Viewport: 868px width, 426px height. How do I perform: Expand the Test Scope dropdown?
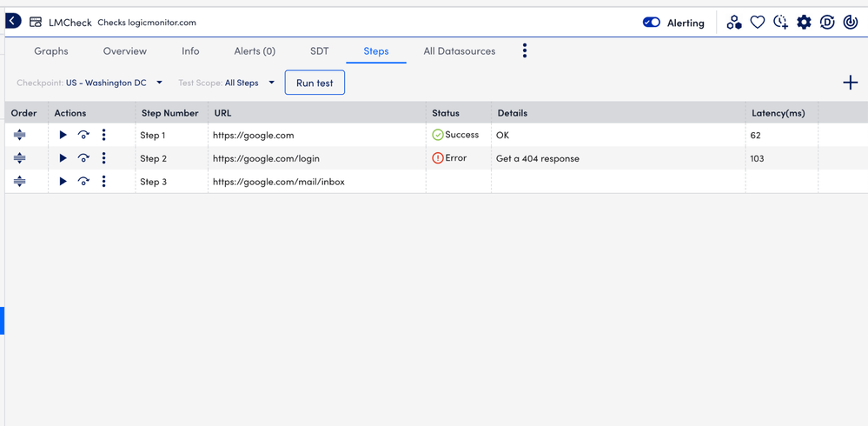pyautogui.click(x=271, y=83)
